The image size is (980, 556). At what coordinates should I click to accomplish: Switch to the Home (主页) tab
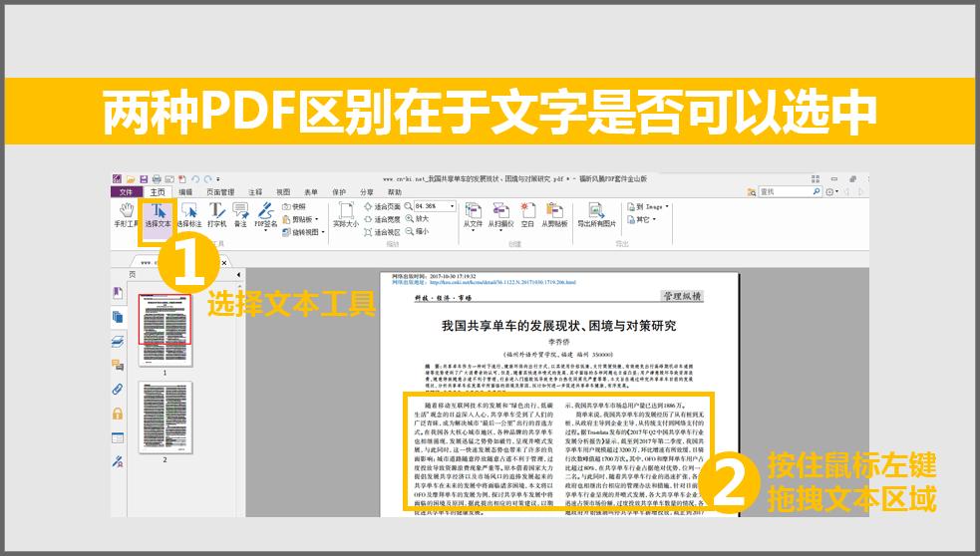(158, 191)
